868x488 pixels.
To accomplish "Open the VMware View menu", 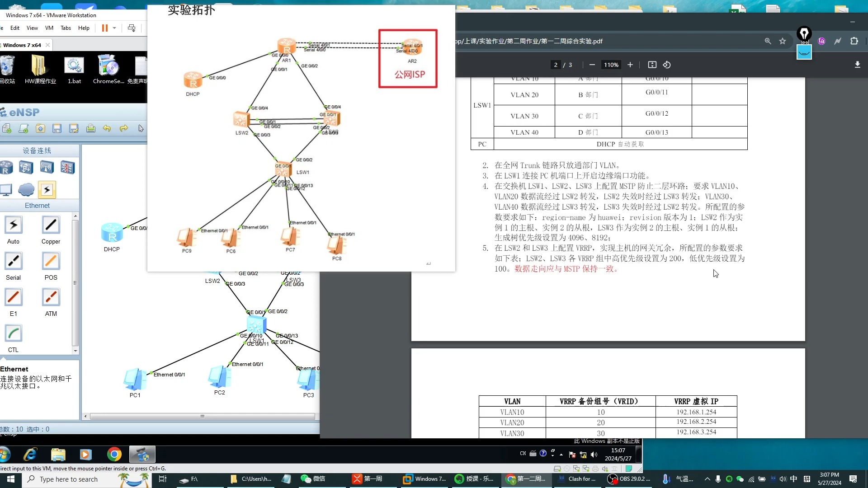I will [x=32, y=28].
